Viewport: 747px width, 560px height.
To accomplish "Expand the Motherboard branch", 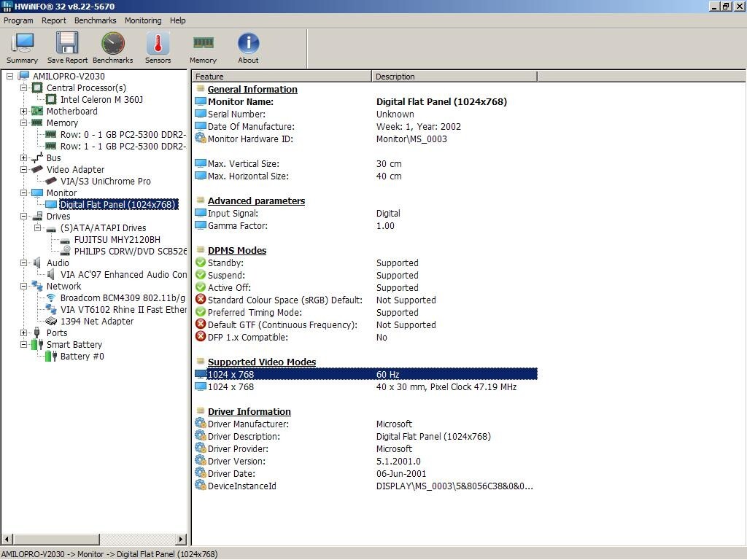I will [23, 111].
